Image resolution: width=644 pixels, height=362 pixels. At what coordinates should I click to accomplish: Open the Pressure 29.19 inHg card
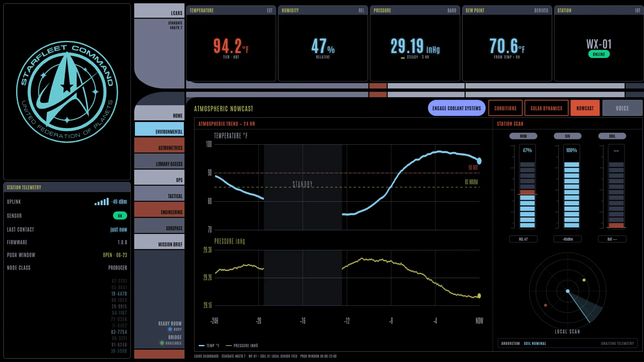415,43
